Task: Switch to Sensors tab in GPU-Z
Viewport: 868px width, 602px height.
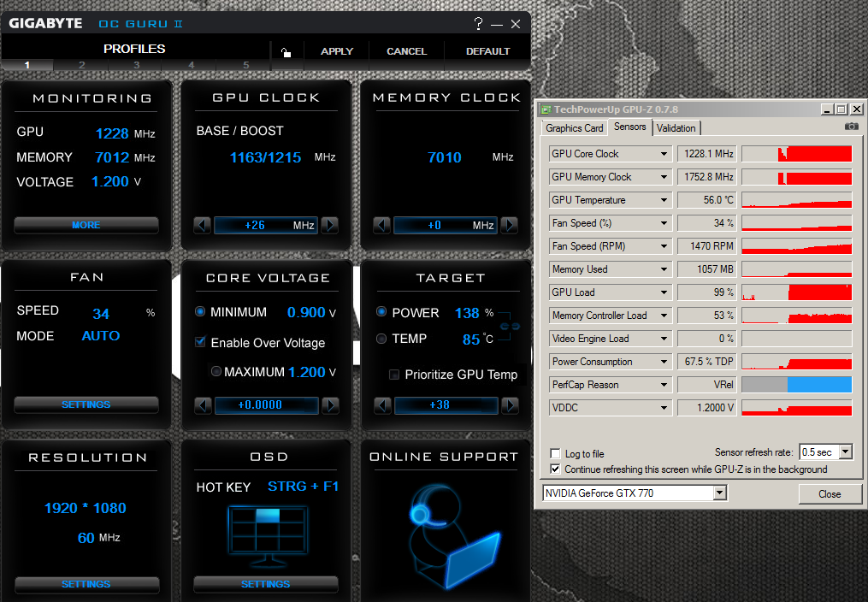Action: pos(630,127)
